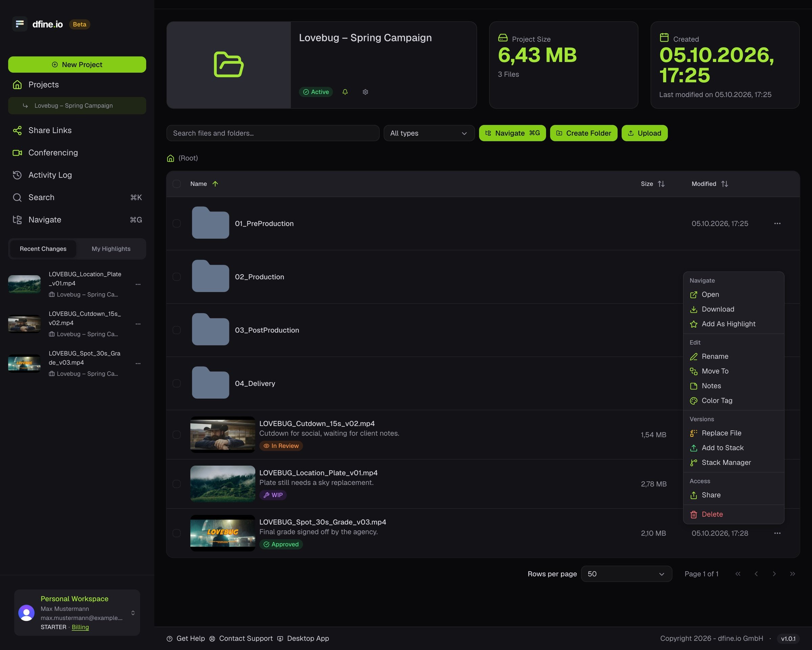Select the 04_Delivery row checkbox

point(177,383)
